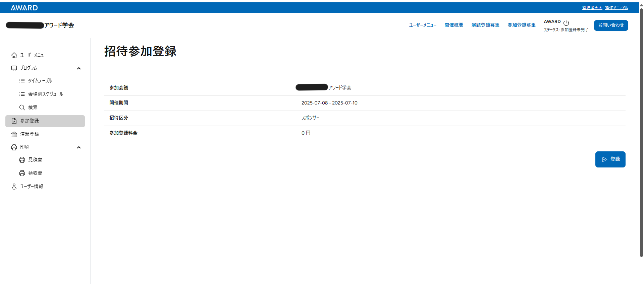Click the printer icon beside 領収書
The height and width of the screenshot is (284, 644).
pos(22,173)
